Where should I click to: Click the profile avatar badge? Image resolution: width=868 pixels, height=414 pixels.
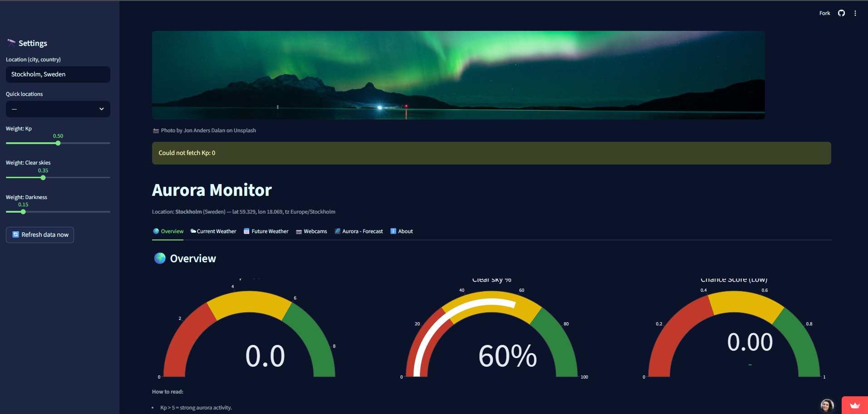coord(827,405)
